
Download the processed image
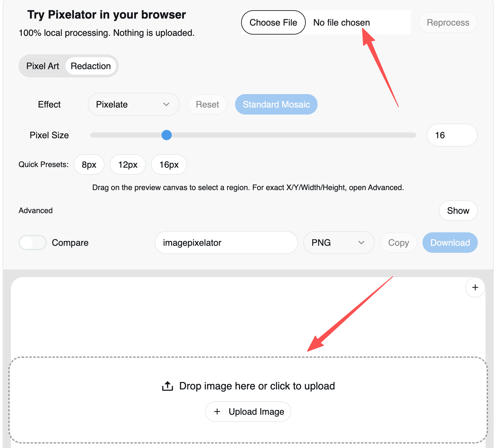450,243
